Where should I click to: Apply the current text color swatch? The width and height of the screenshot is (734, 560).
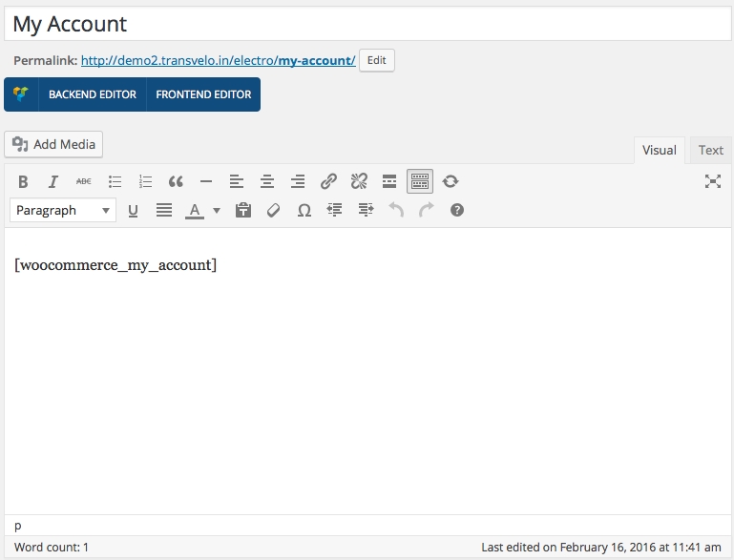195,210
